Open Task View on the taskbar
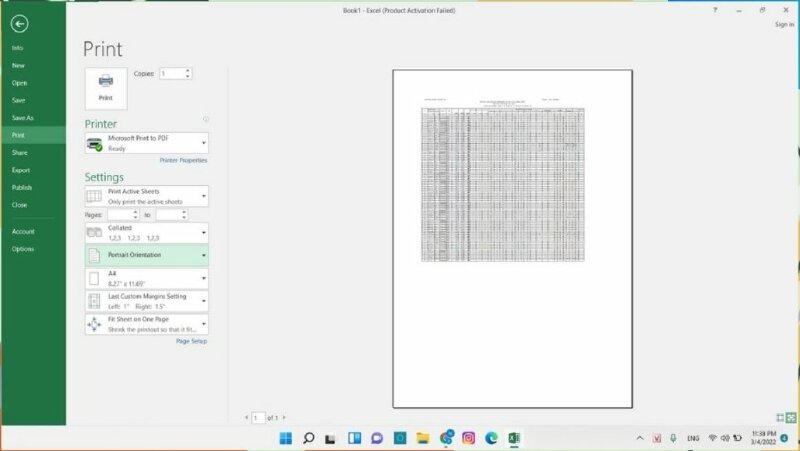Image resolution: width=800 pixels, height=451 pixels. coord(331,438)
